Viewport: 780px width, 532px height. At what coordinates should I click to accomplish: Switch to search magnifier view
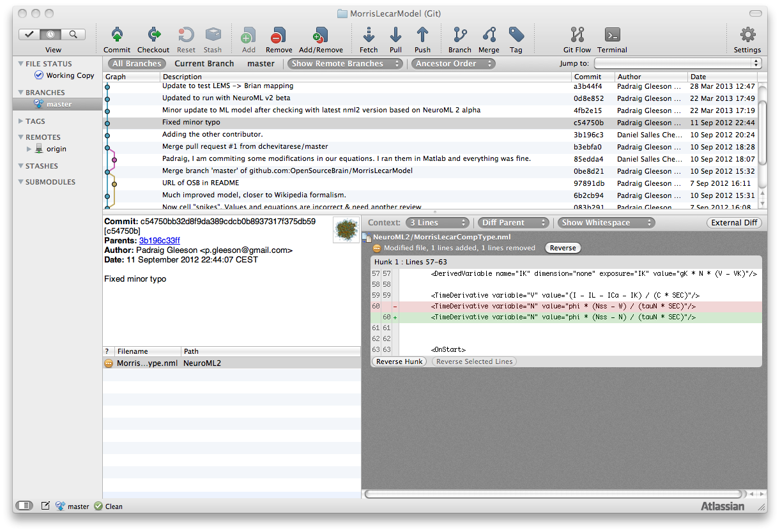pos(74,34)
